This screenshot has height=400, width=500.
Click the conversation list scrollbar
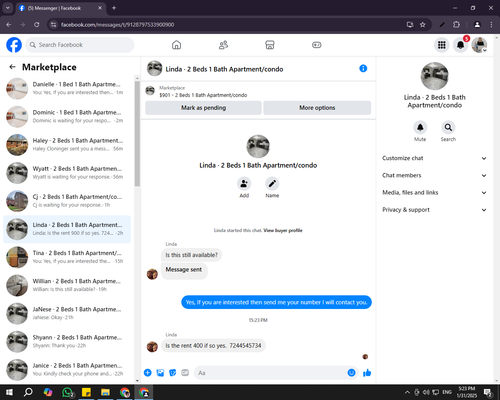pos(137,133)
